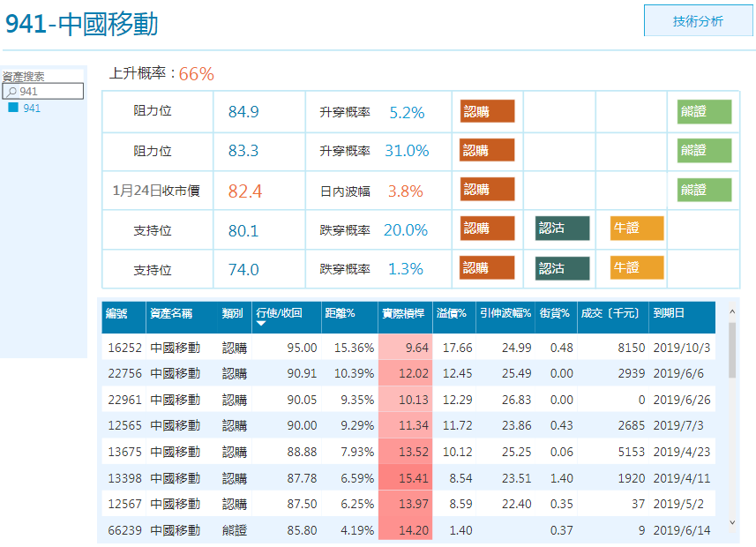Click the 熊證 type cell in row 66239
756x547 pixels.
[x=235, y=530]
